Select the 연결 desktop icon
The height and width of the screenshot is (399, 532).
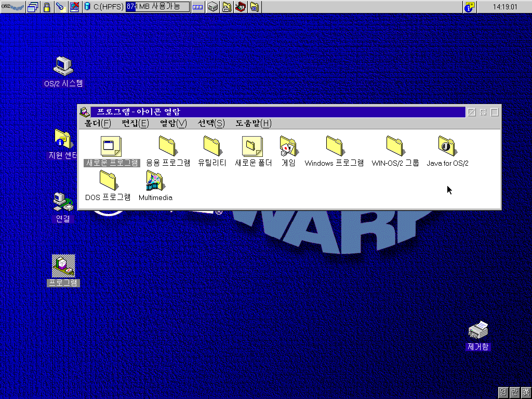pyautogui.click(x=63, y=208)
